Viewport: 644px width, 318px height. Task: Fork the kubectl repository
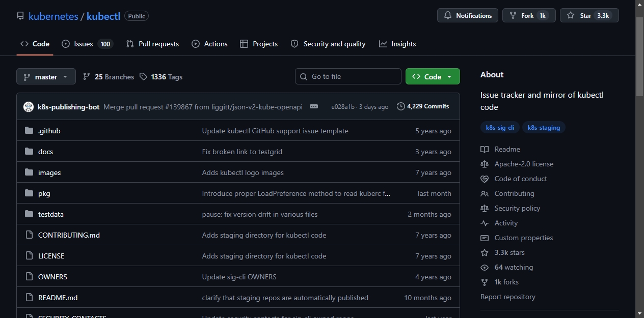pyautogui.click(x=529, y=16)
